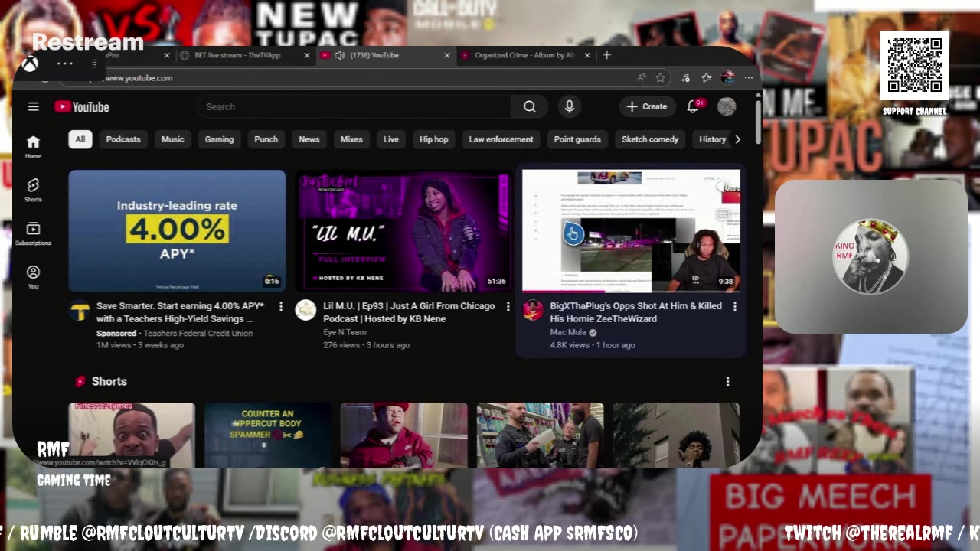Viewport: 980px width, 551px height.
Task: Open the Finesse2tymes short thumbnail
Action: [x=132, y=435]
